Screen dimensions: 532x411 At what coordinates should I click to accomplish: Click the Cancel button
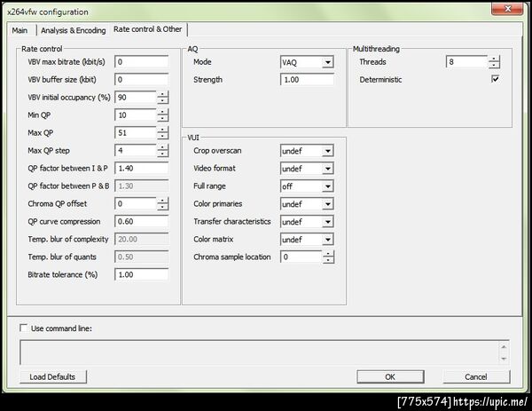(476, 376)
